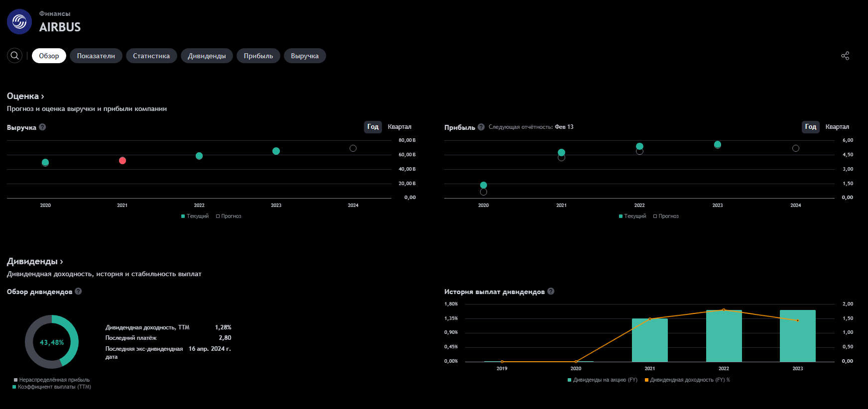Select Год in the revenue chart
The width and height of the screenshot is (868, 409).
point(373,127)
